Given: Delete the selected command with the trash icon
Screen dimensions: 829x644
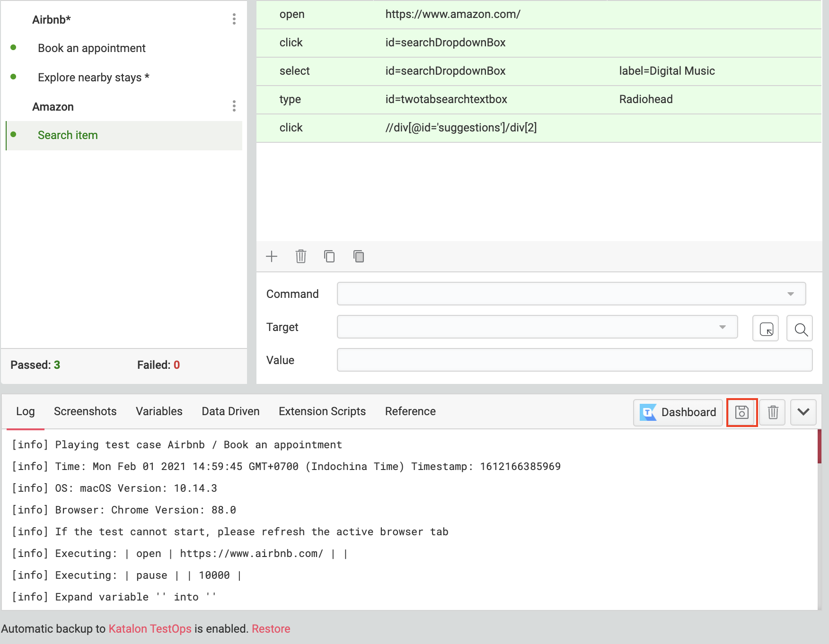Looking at the screenshot, I should tap(301, 256).
